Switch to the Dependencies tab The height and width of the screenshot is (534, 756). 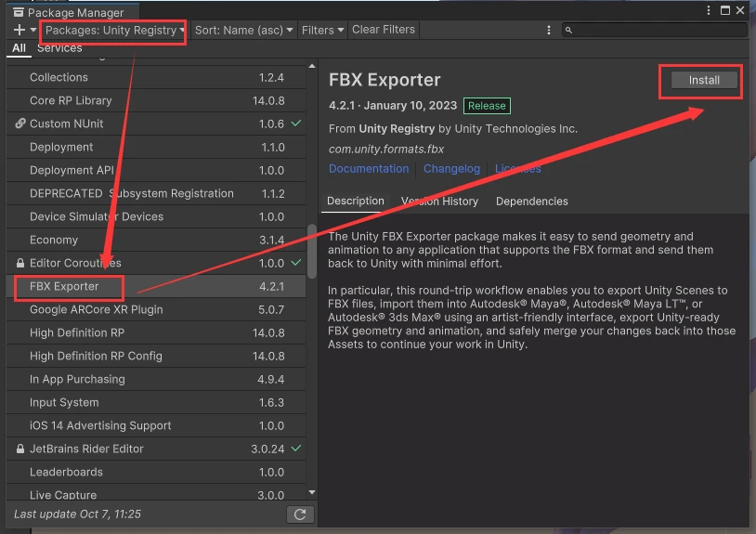(532, 201)
